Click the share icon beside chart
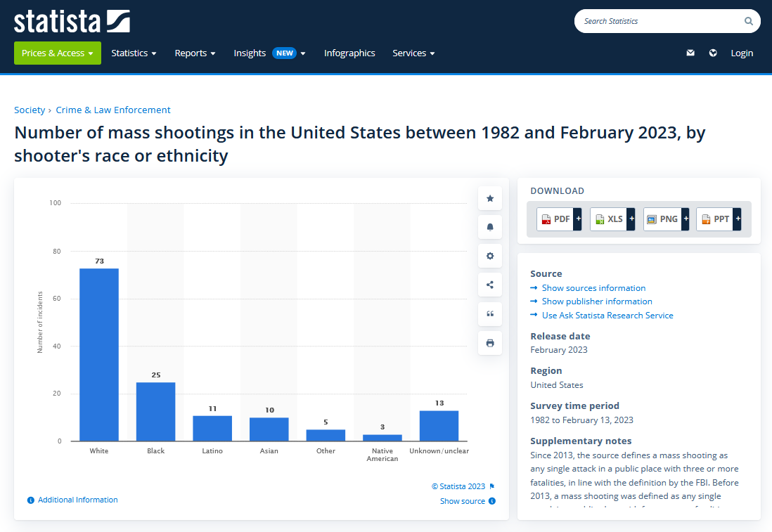772x532 pixels. pos(490,285)
